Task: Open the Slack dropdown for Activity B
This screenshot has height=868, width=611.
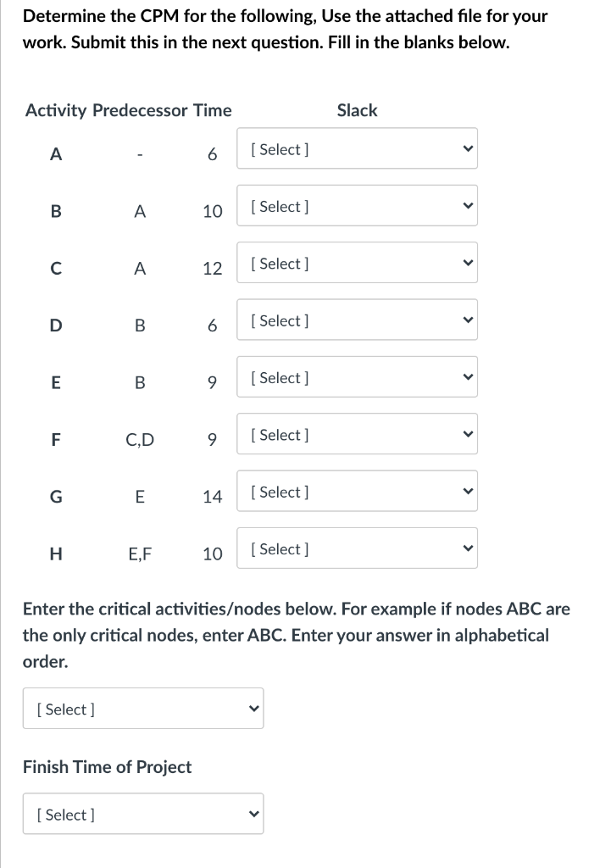Action: [356, 205]
